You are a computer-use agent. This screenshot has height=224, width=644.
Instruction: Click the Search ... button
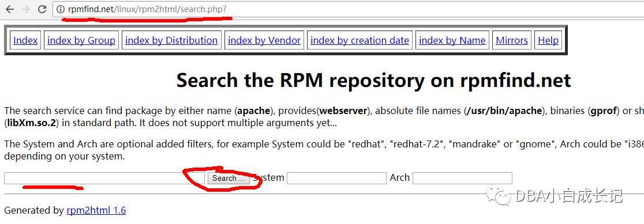point(228,178)
